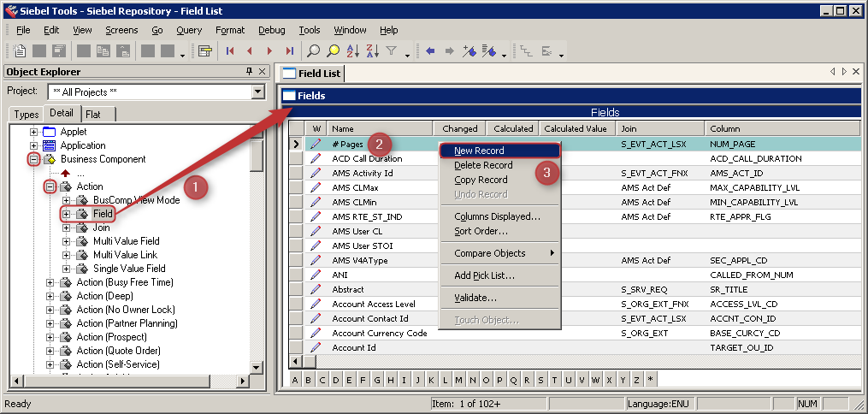Click the New Object Wizard toolbar icon
This screenshot has height=414, width=868.
(x=20, y=51)
